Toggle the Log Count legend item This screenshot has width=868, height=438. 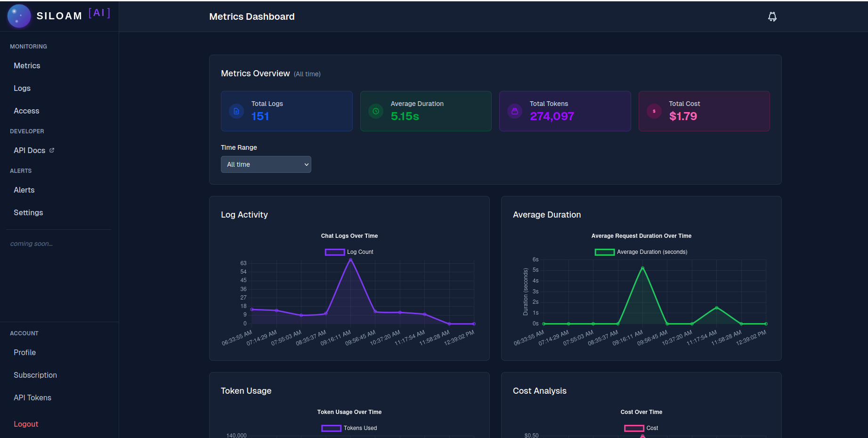pos(349,252)
